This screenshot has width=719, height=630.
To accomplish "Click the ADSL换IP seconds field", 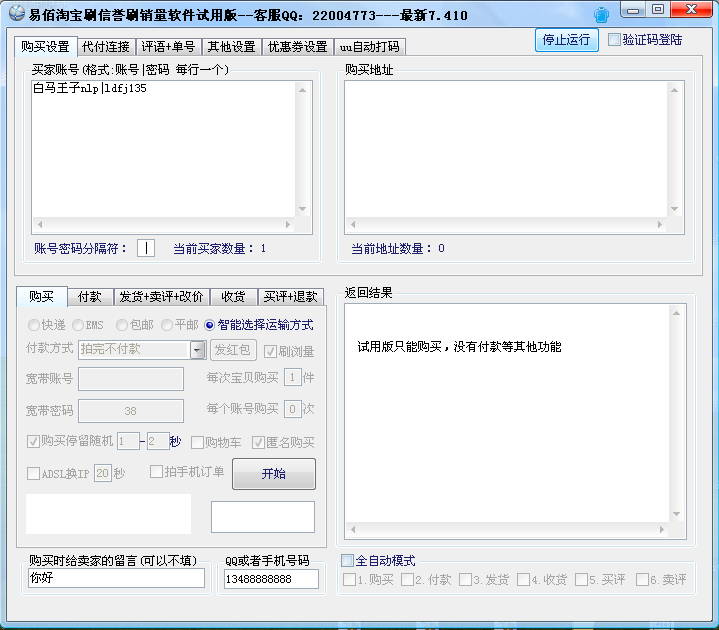I will pyautogui.click(x=103, y=473).
